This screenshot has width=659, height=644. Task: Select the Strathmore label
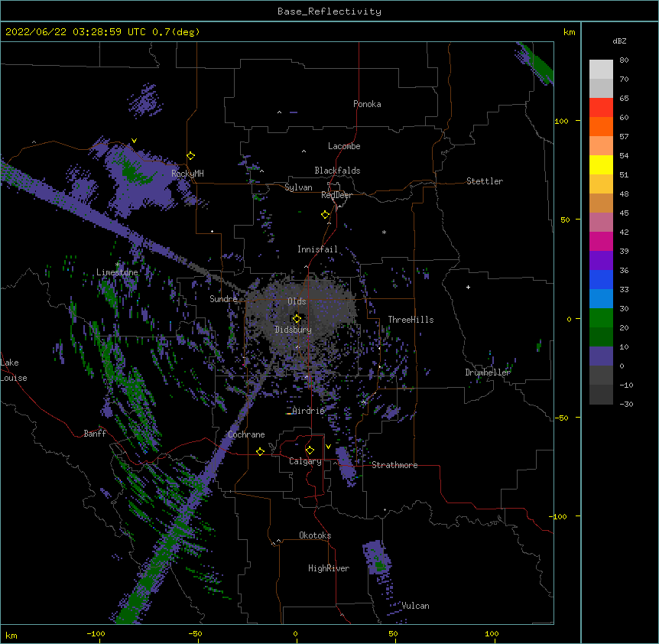(394, 465)
